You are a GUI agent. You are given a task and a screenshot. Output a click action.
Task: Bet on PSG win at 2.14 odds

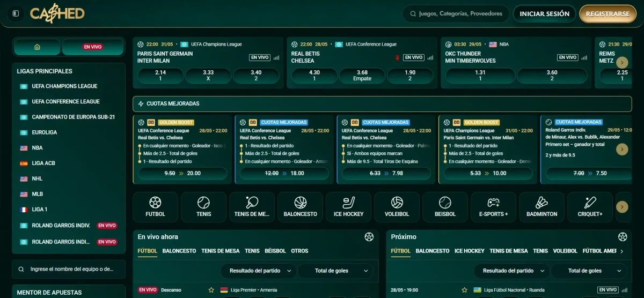coord(160,76)
